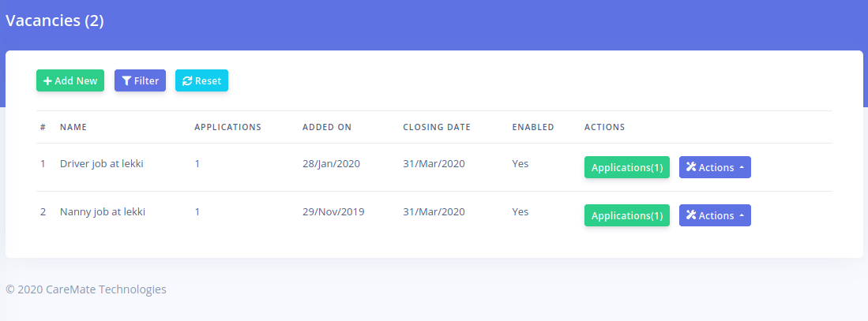The height and width of the screenshot is (321, 868).
Task: Click the tools icon in Driver job Actions
Action: 691,167
